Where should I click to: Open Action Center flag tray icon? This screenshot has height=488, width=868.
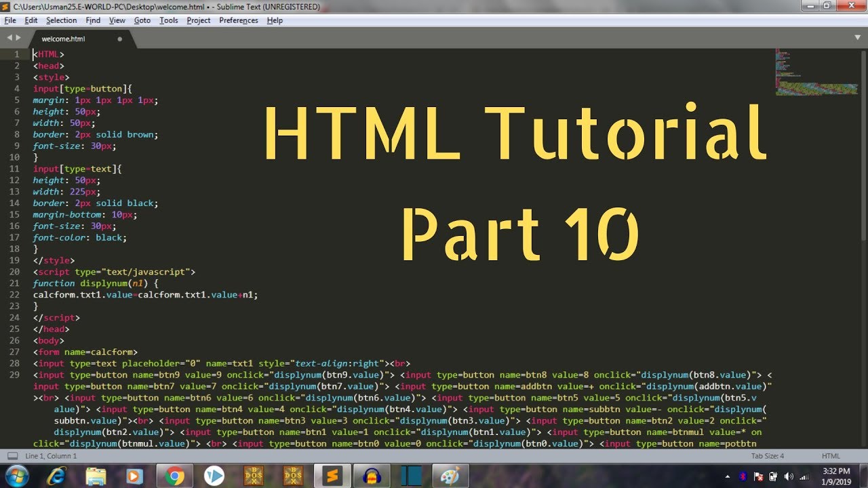(759, 476)
